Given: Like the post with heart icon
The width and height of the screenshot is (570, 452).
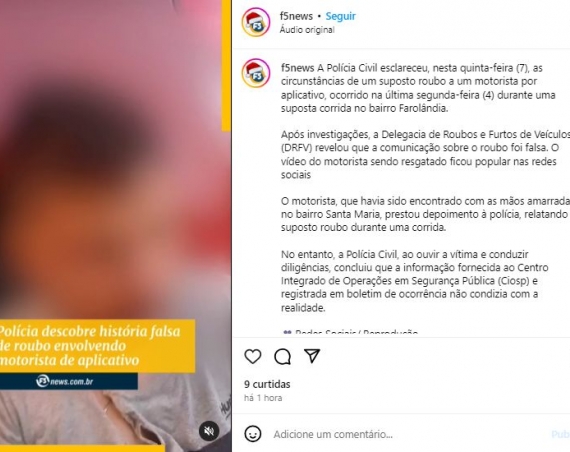Looking at the screenshot, I should tap(253, 356).
